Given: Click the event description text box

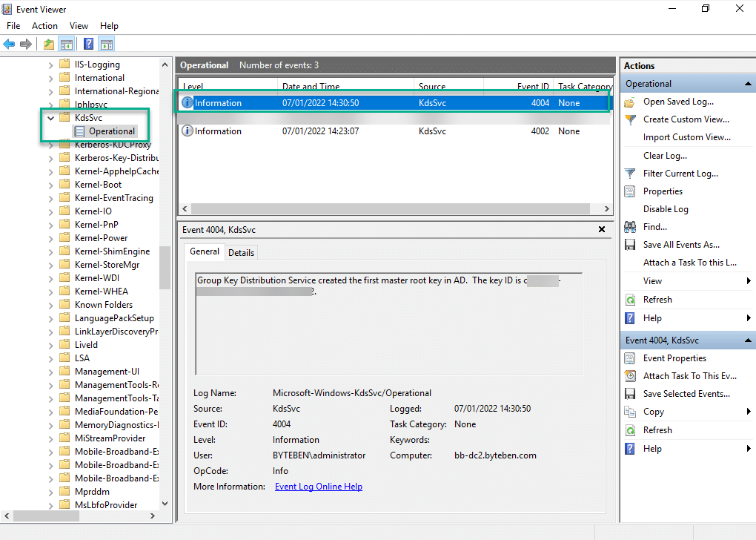Looking at the screenshot, I should [x=389, y=324].
